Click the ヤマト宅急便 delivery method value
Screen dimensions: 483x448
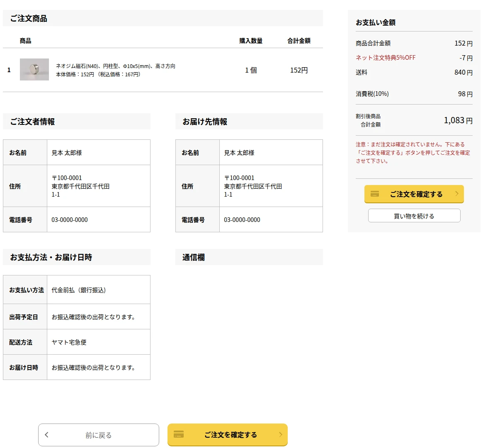tap(69, 342)
